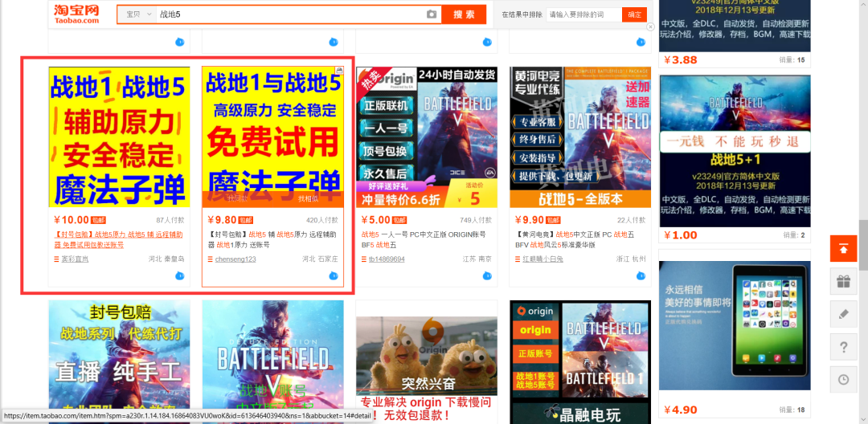The image size is (868, 424).
Task: Click the 包邮 badge next to ¥10.00
Action: tap(98, 220)
